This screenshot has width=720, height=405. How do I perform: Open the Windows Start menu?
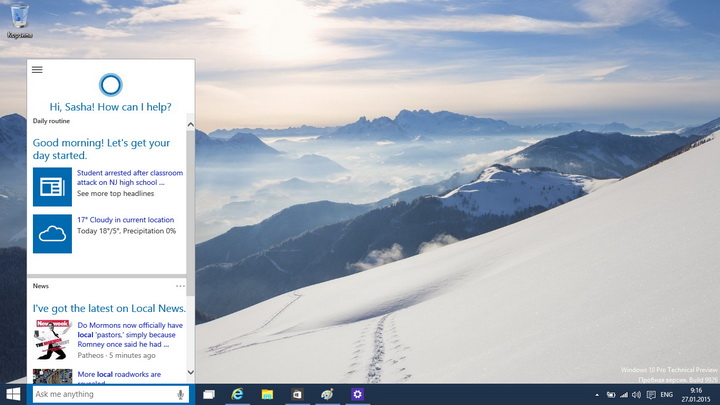click(14, 395)
